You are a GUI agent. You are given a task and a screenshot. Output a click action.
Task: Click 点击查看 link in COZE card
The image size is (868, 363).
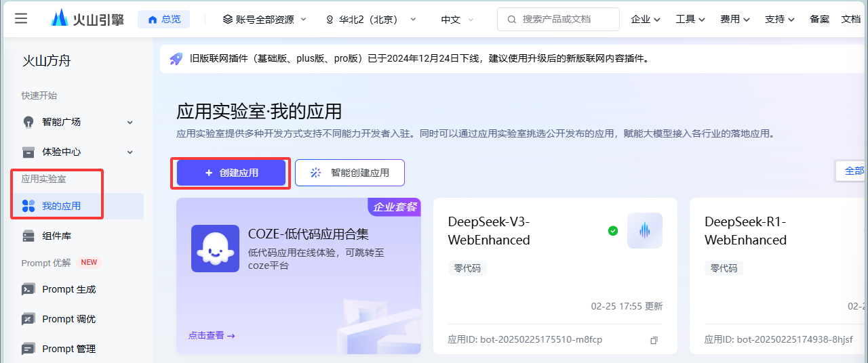pos(212,335)
